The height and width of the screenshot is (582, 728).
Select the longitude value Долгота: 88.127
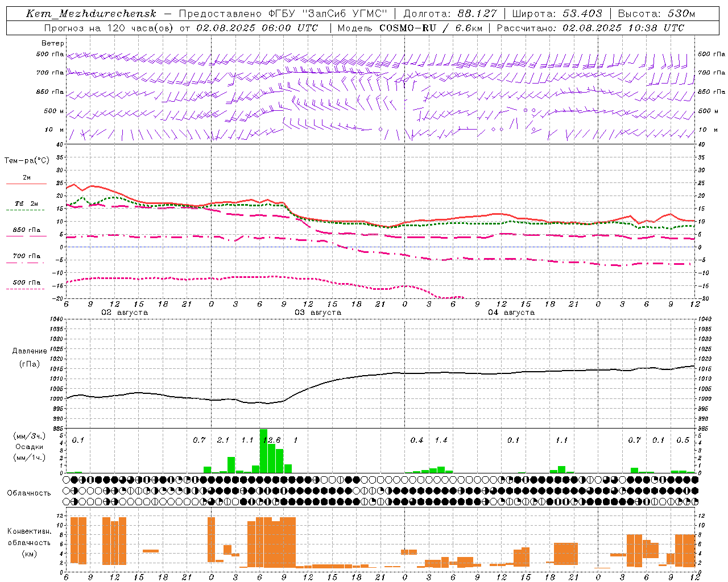(x=450, y=14)
